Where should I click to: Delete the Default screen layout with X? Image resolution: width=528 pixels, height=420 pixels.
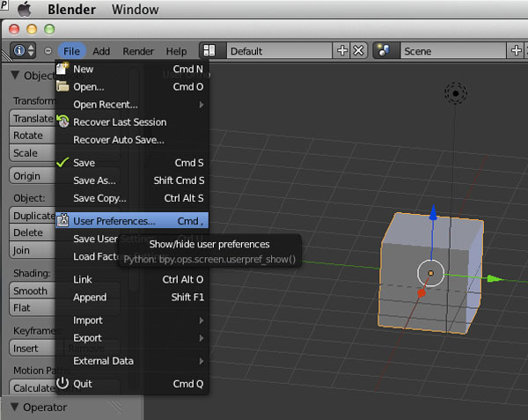[x=358, y=50]
